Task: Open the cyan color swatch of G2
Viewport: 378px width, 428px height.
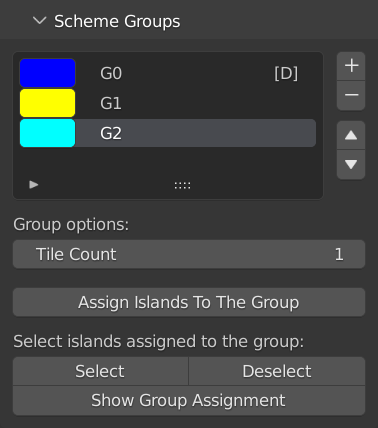Action: [47, 133]
